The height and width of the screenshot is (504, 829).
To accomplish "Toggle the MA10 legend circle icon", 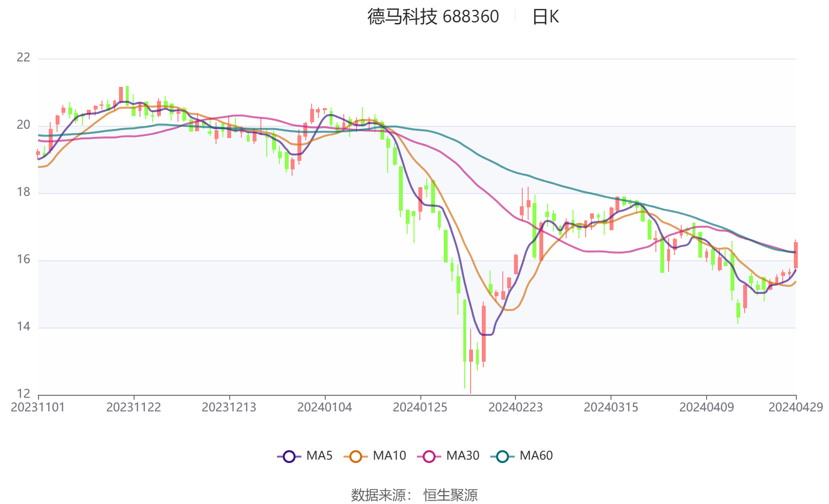I will pyautogui.click(x=355, y=456).
